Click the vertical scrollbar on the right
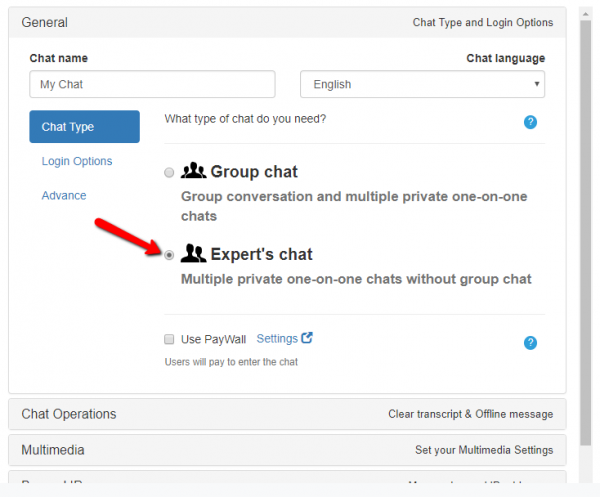This screenshot has width=600, height=497. (587, 200)
